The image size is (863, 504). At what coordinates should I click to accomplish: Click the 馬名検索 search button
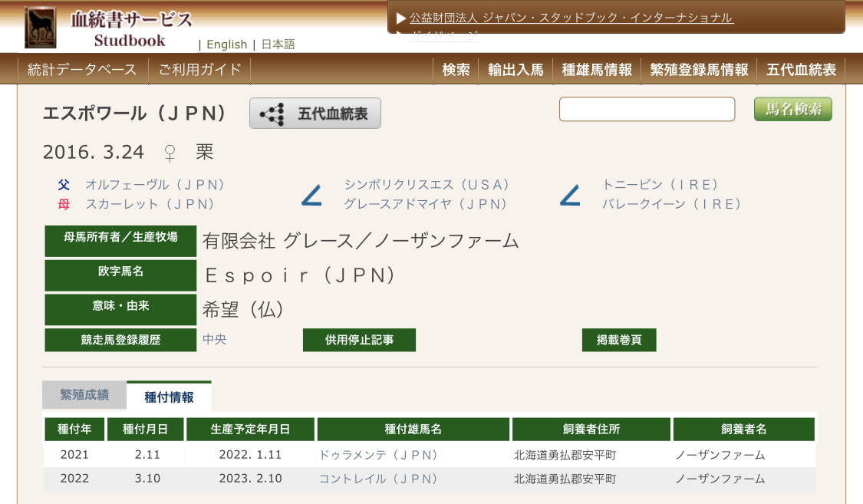[x=792, y=110]
